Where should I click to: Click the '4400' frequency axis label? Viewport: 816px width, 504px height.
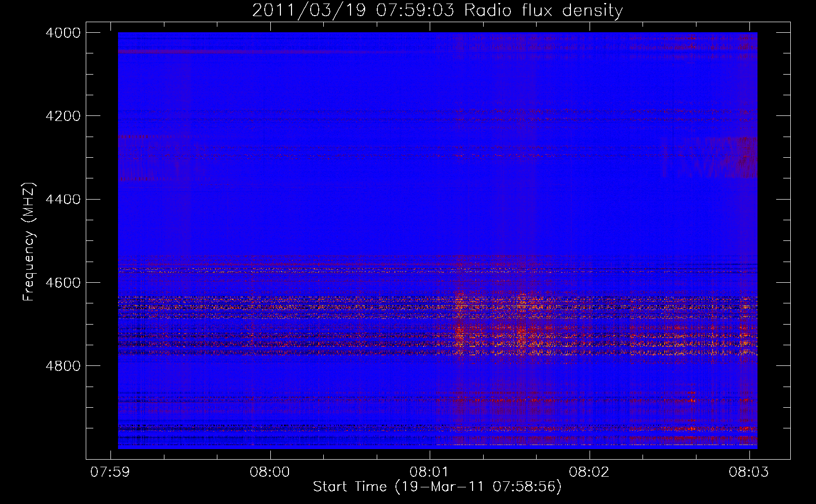[x=63, y=200]
